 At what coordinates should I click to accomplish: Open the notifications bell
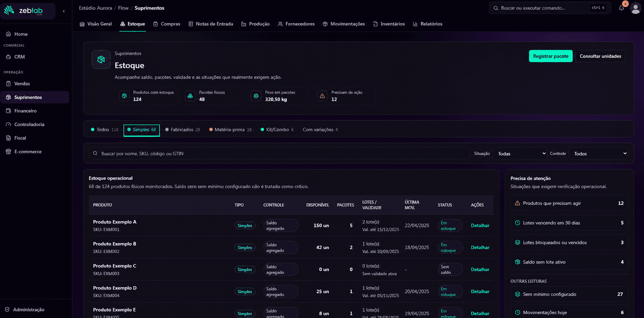pyautogui.click(x=621, y=8)
